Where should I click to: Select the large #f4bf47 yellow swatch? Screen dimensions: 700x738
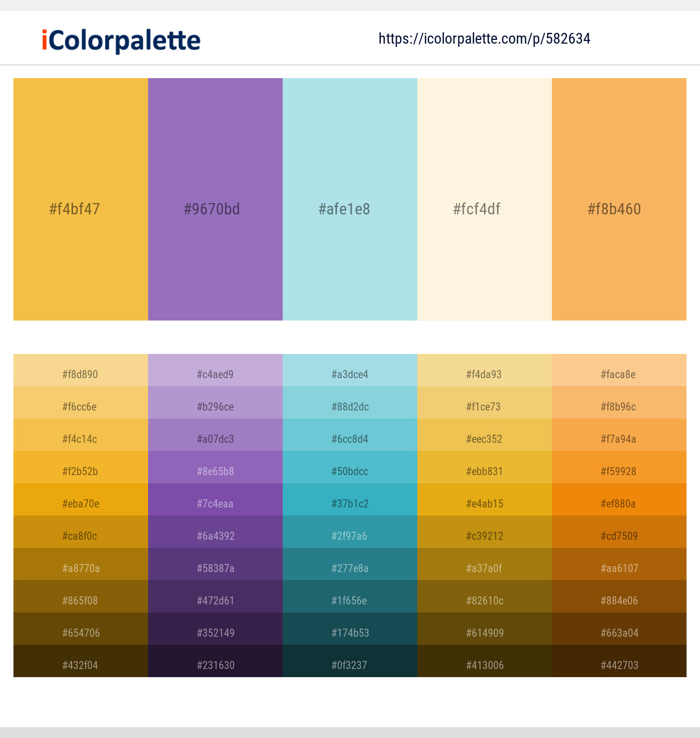pyautogui.click(x=81, y=199)
